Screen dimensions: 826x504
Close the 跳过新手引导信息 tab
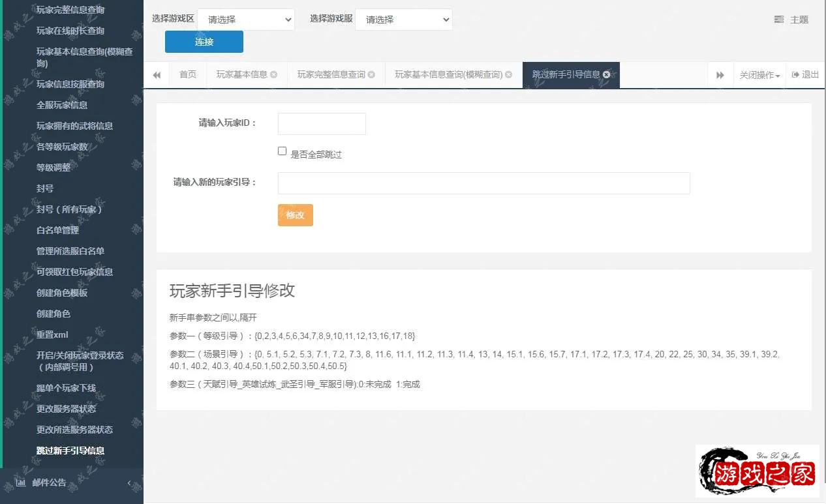(x=607, y=74)
